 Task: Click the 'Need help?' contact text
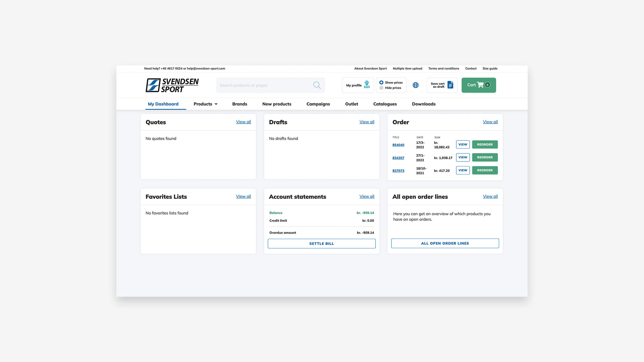coord(185,68)
